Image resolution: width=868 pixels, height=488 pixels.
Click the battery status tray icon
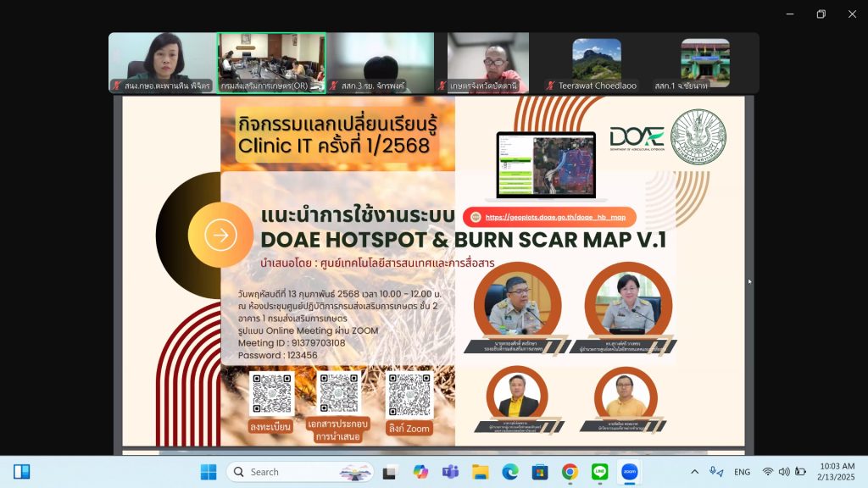(800, 472)
